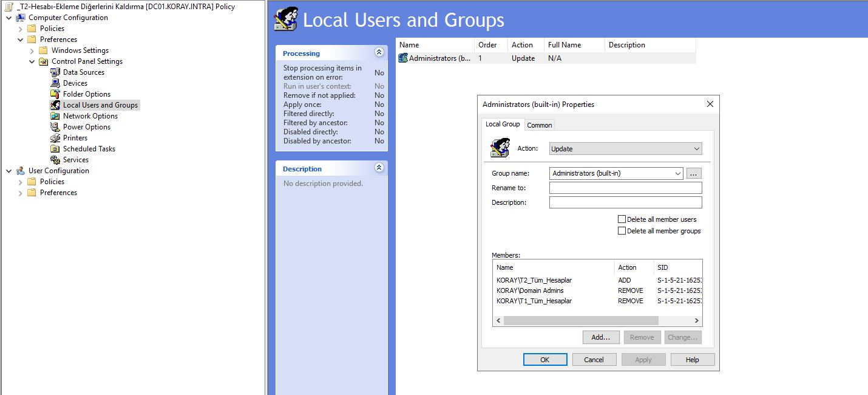Expand Policies under User Configuration
Image resolution: width=868 pixels, height=395 pixels.
19,181
